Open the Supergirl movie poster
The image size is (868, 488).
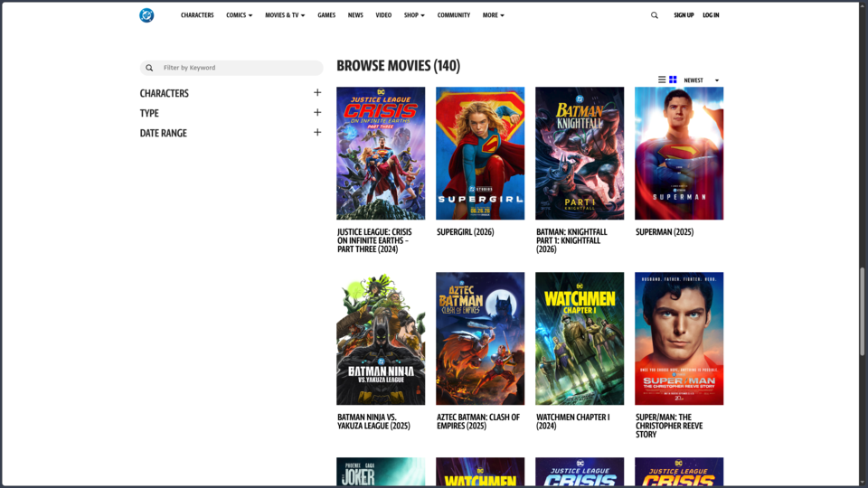click(480, 154)
